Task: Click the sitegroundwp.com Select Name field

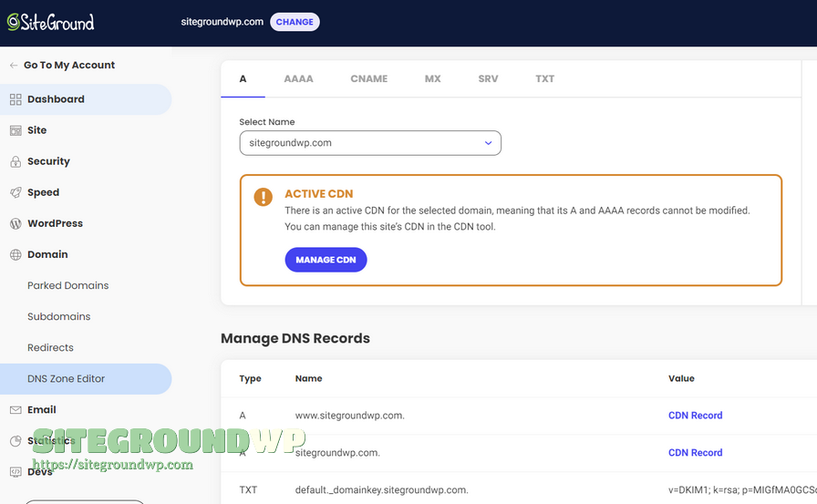Action: tap(370, 143)
